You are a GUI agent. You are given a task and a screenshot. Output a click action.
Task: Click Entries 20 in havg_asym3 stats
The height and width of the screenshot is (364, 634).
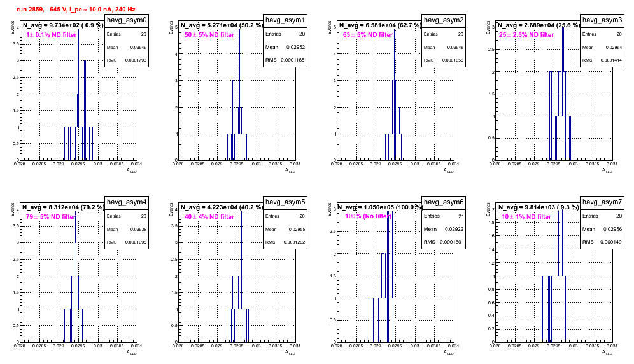[602, 34]
